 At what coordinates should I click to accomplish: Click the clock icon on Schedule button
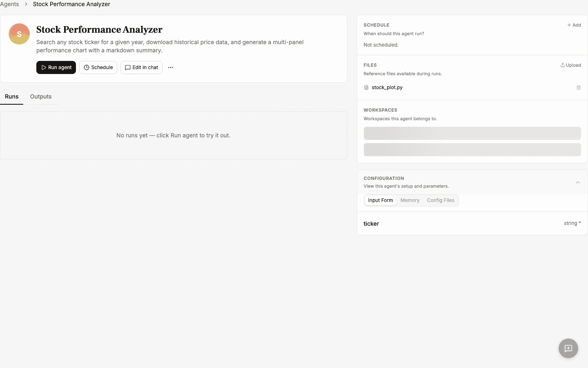pos(86,67)
